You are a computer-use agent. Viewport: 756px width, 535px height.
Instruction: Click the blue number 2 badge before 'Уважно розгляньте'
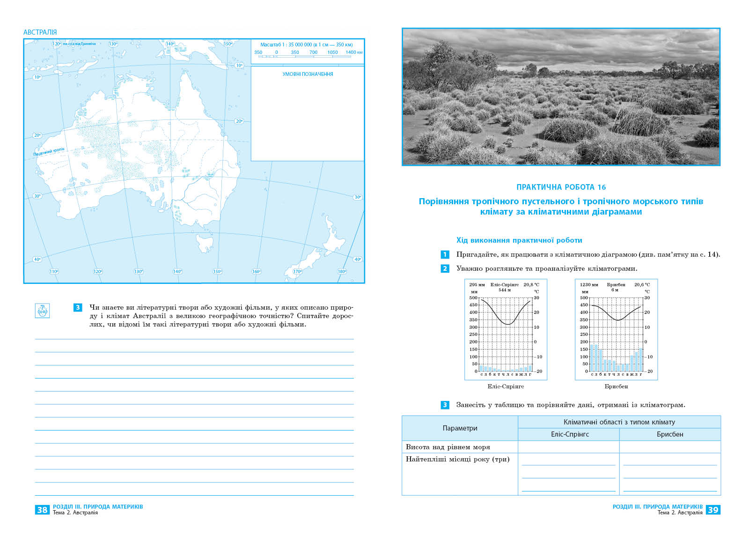point(445,269)
